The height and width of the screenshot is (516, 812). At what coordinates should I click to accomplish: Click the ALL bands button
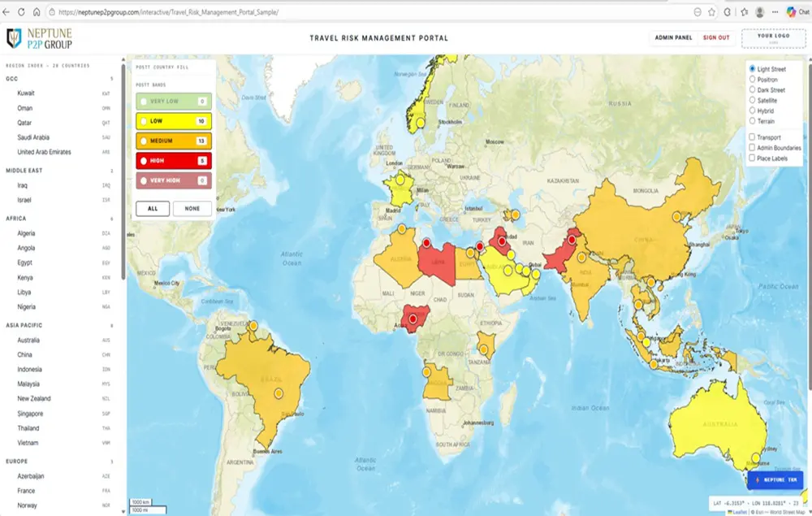(153, 208)
